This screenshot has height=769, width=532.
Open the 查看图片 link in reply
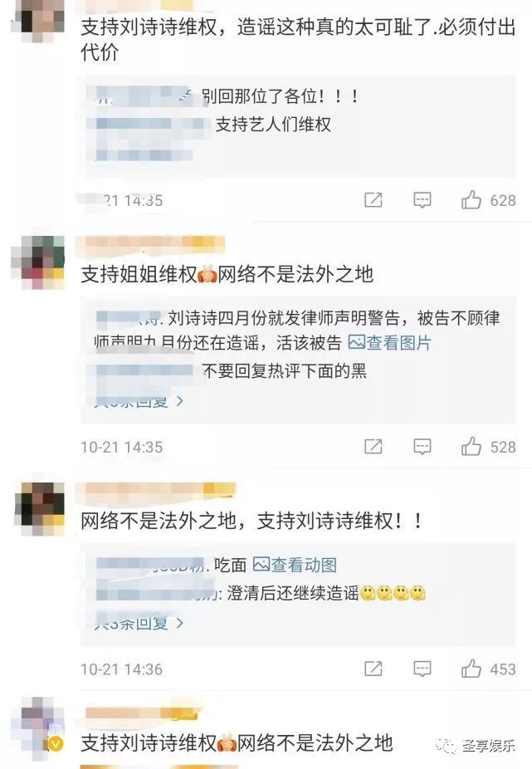(x=389, y=343)
